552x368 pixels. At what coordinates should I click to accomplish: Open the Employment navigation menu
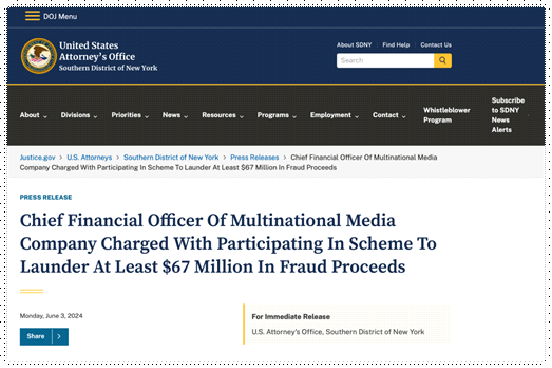point(334,115)
